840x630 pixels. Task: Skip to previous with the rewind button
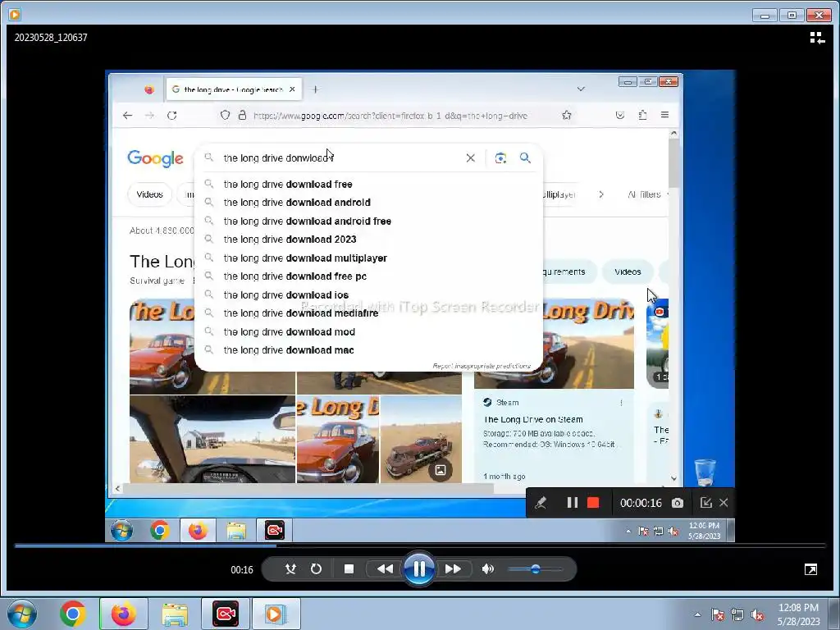(x=385, y=569)
